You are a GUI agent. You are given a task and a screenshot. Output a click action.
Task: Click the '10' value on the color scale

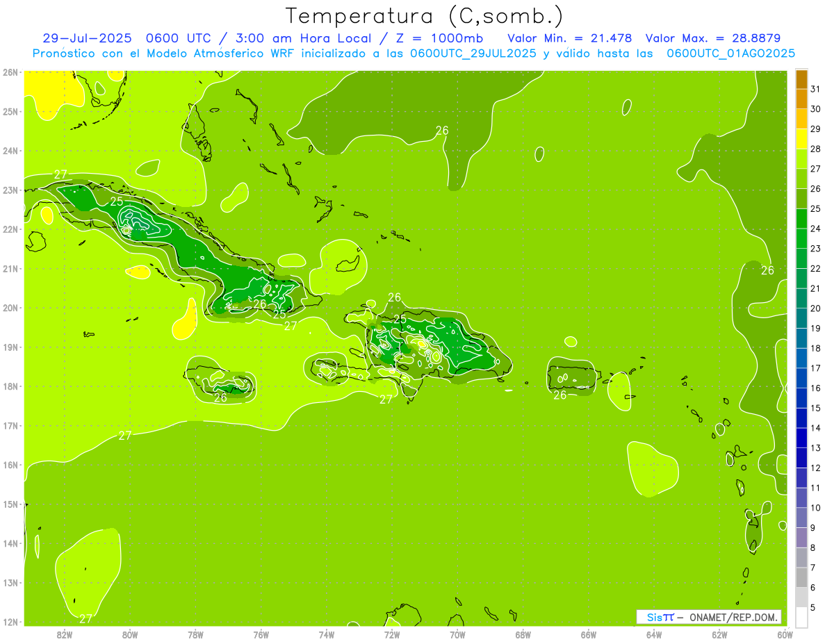[816, 508]
